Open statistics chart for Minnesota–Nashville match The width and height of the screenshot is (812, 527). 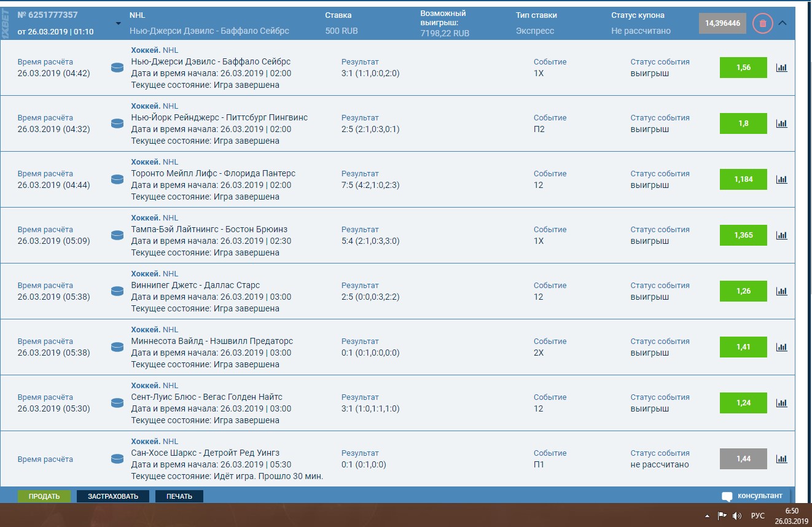click(781, 347)
